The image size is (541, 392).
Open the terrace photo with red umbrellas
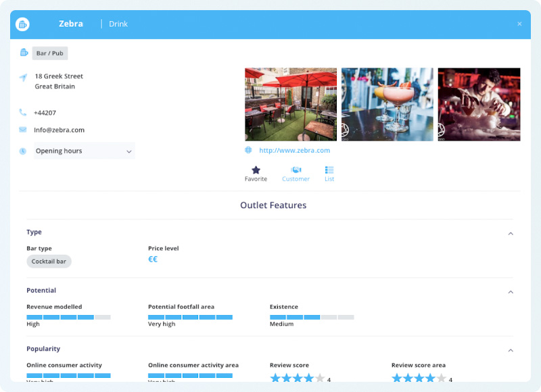click(x=291, y=104)
